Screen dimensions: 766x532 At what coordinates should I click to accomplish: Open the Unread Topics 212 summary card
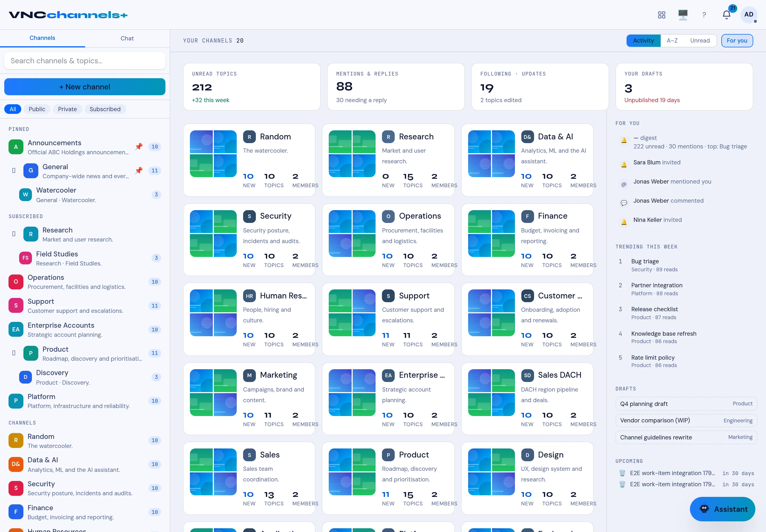(252, 87)
